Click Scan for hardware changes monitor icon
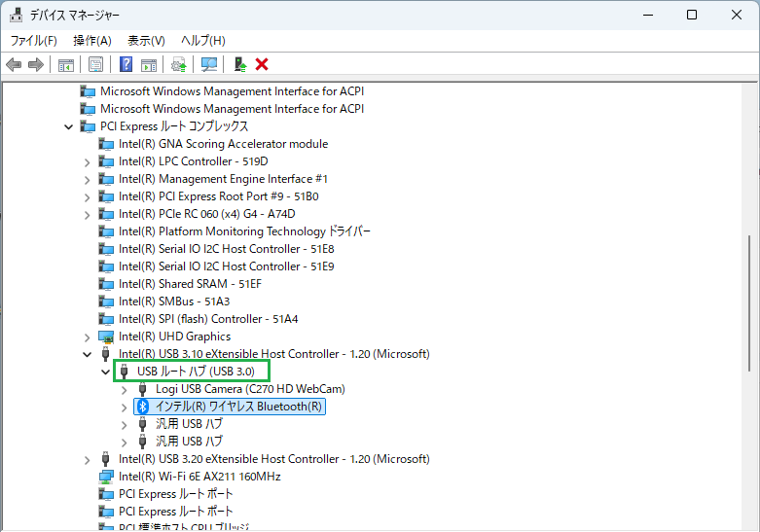This screenshot has width=760, height=532. (x=209, y=64)
